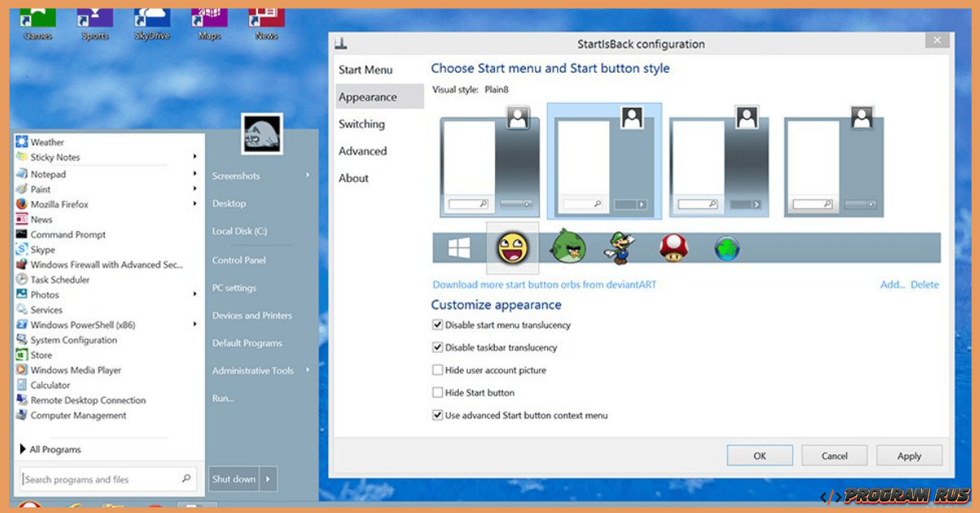Screen dimensions: 980x513
Task: Select the Windows logo start button orb
Action: point(459,248)
